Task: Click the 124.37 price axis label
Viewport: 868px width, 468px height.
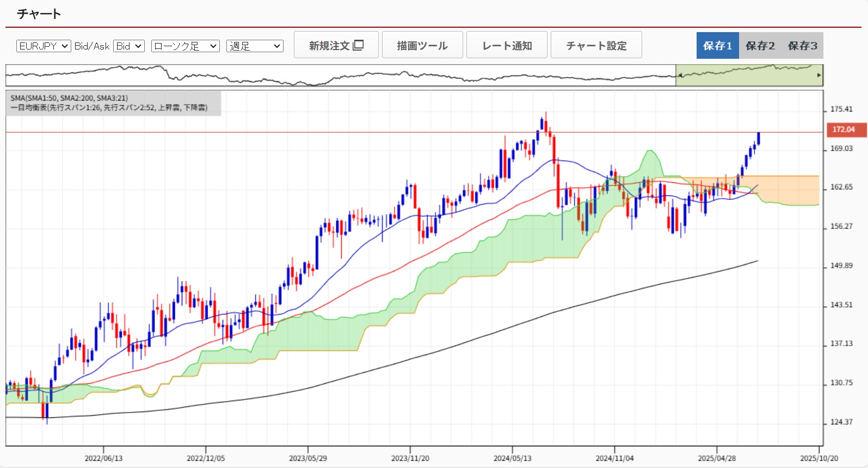Action: click(x=841, y=422)
